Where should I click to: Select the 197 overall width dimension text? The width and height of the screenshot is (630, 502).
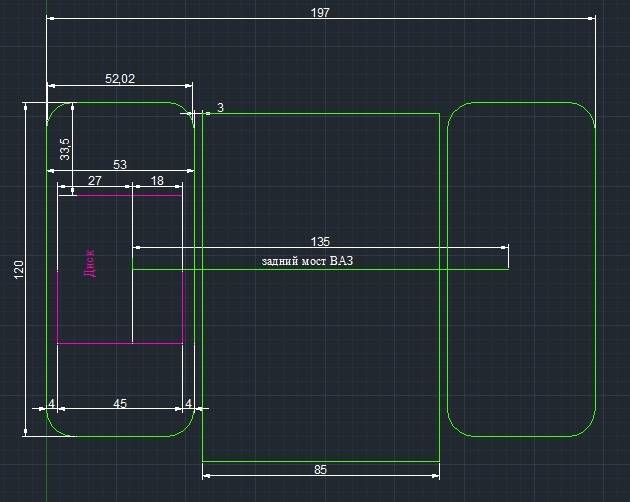coord(320,13)
